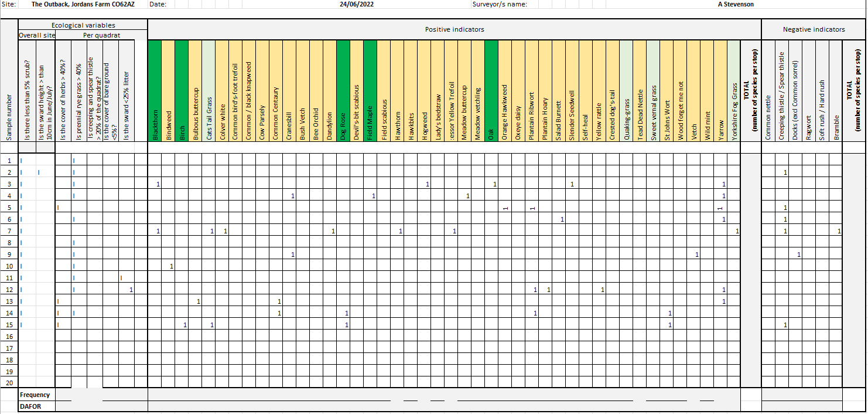Select sample number 1 row label

click(x=9, y=160)
